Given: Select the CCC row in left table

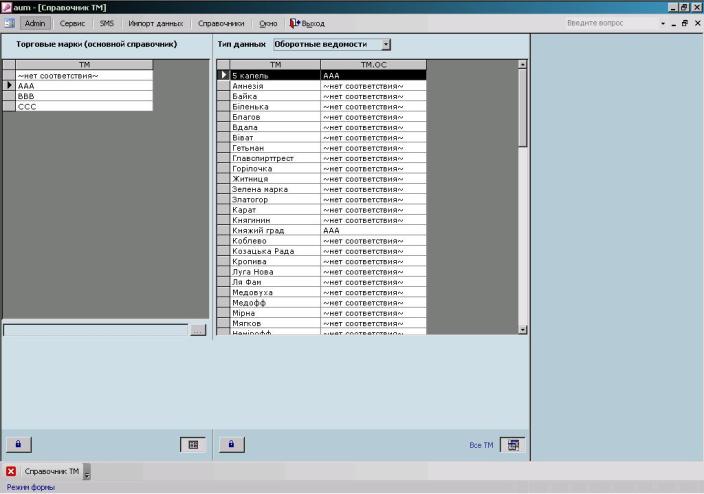Looking at the screenshot, I should [x=84, y=106].
